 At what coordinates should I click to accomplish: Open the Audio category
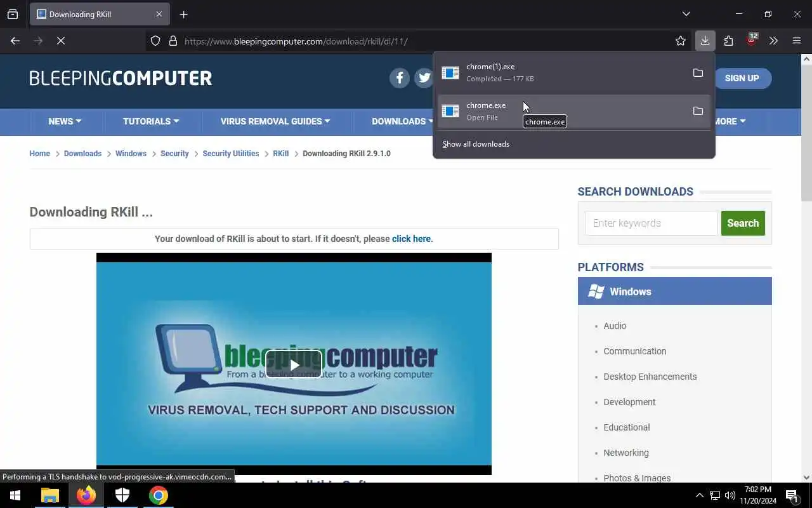[615, 326]
